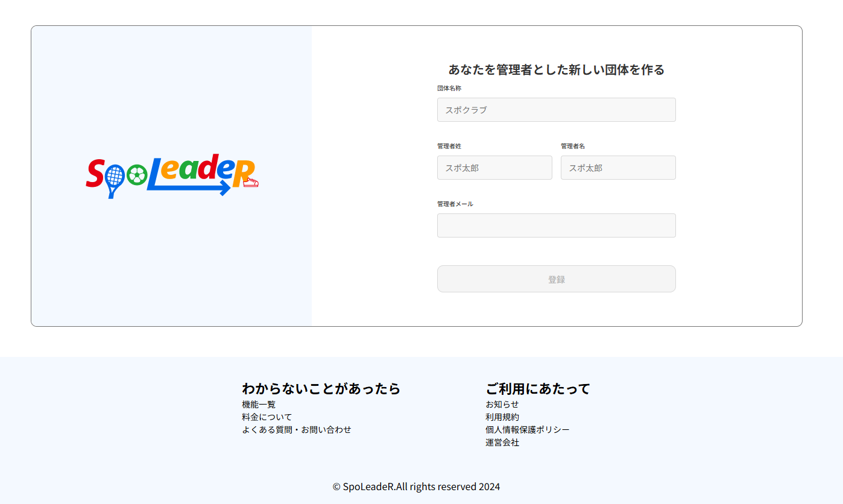This screenshot has height=504, width=843.
Task: Select the 管理者名 input field
Action: 618,168
